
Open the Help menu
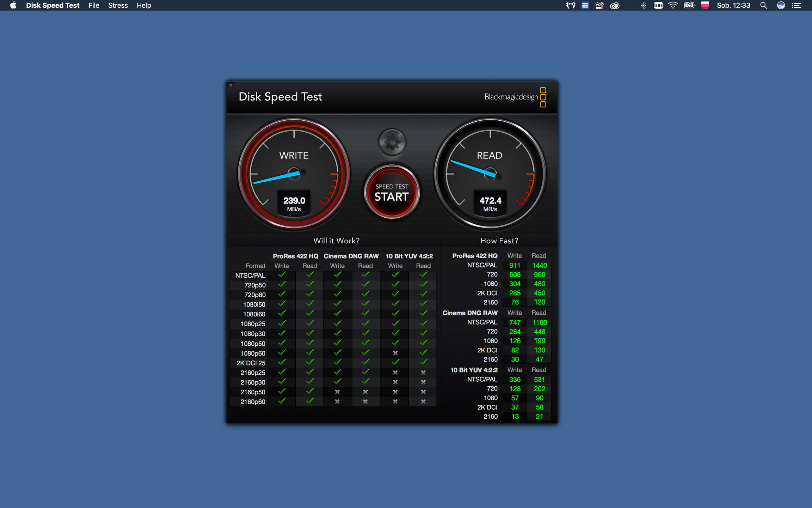[x=144, y=5]
